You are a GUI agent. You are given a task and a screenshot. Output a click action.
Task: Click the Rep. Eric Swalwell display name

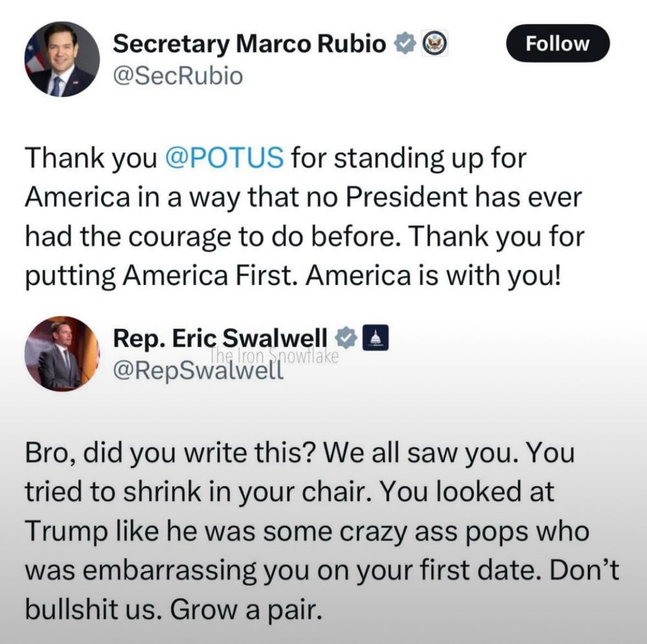click(221, 337)
